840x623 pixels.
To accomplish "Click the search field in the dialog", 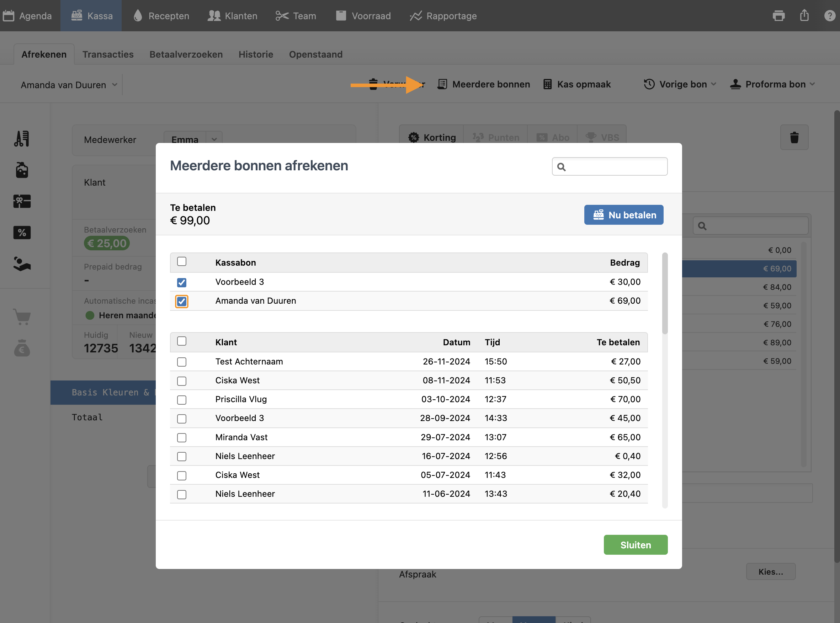I will [x=616, y=167].
